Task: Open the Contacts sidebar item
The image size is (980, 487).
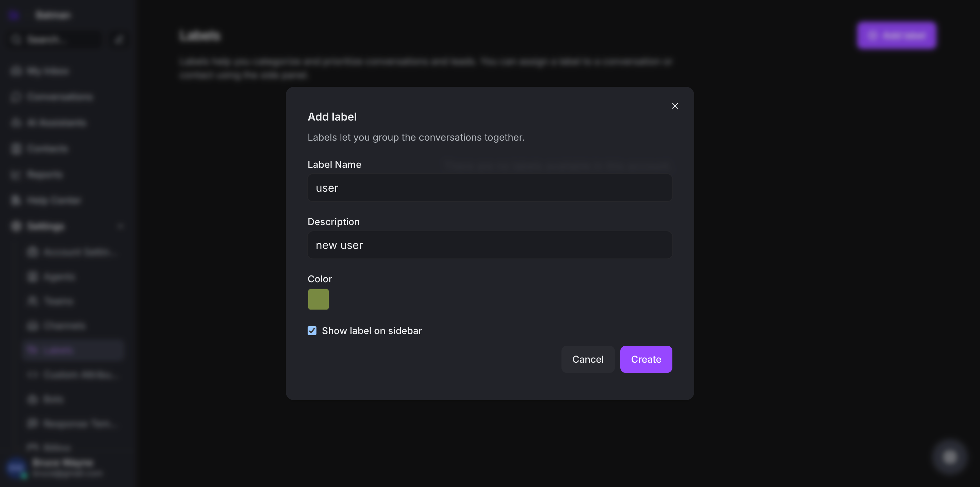Action: [x=48, y=148]
